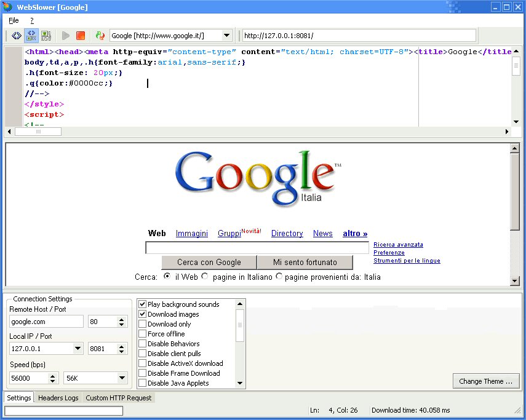526x420 pixels.
Task: Click the local URL address field
Action: click(359, 36)
